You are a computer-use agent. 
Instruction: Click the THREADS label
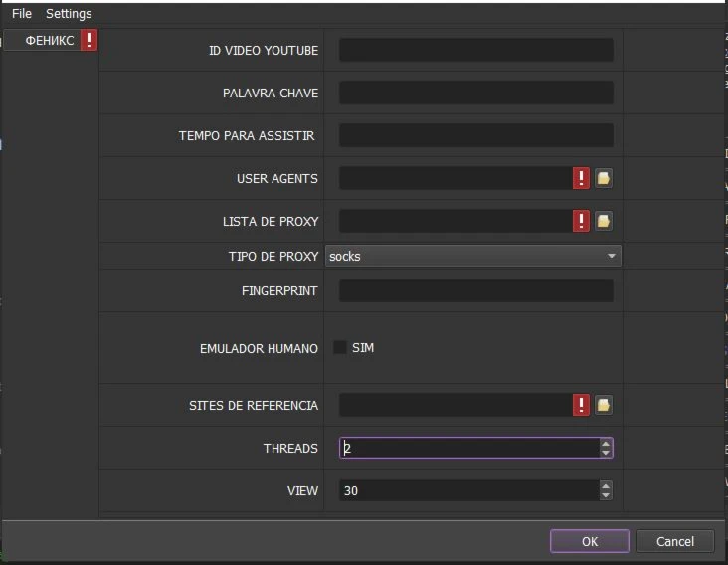290,448
